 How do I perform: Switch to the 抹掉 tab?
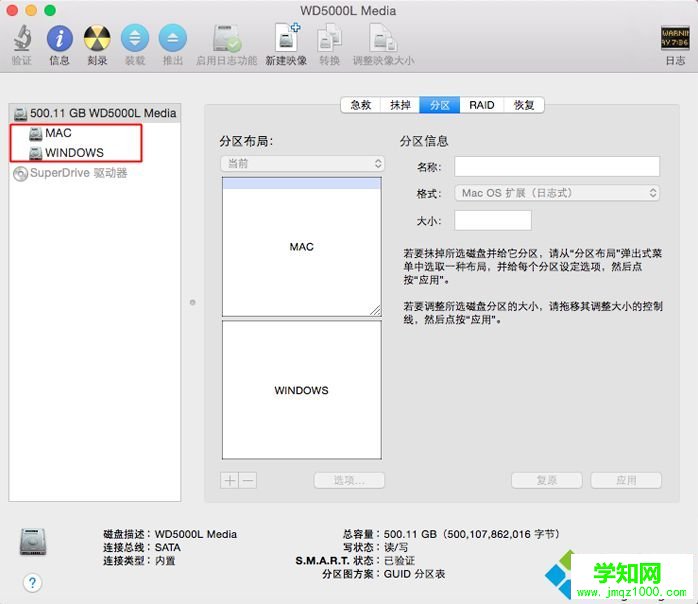[x=400, y=105]
